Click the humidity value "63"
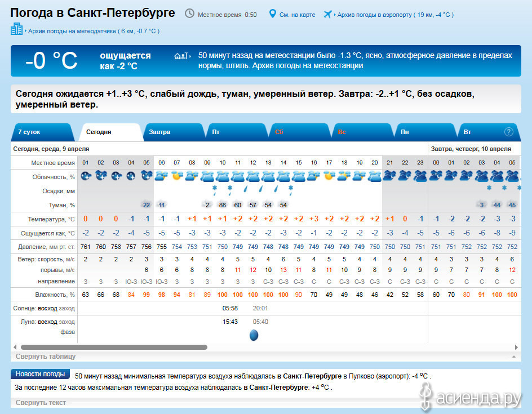532x414 pixels. [86, 295]
